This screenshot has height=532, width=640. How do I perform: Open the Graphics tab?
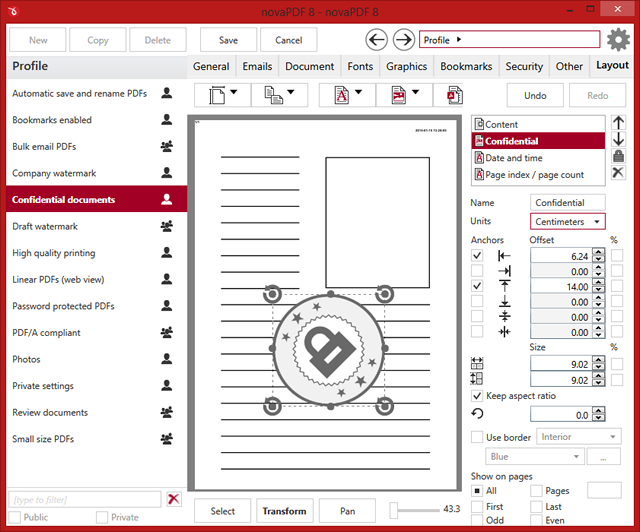407,66
